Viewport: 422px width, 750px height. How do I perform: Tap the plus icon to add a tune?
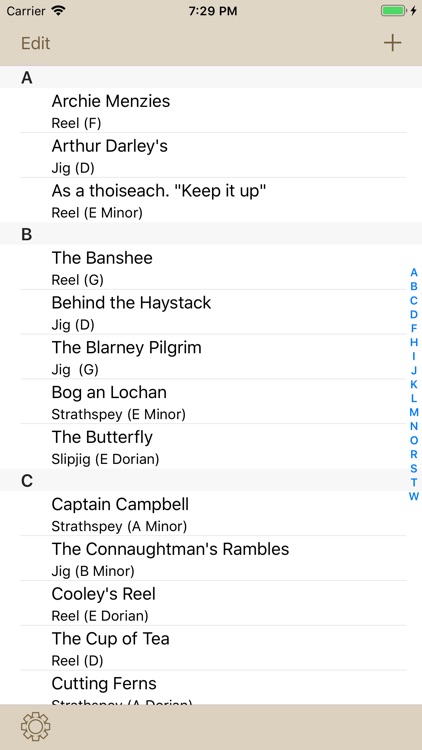(392, 43)
